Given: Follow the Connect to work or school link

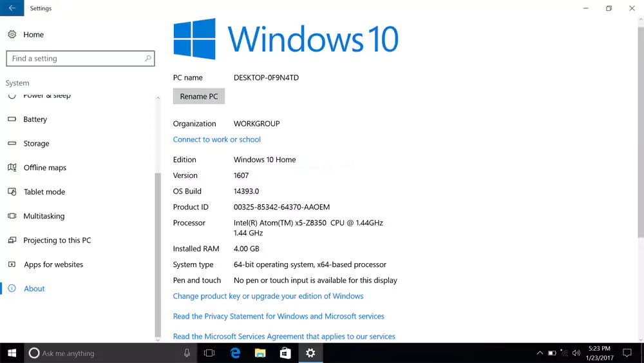Looking at the screenshot, I should coord(216,139).
